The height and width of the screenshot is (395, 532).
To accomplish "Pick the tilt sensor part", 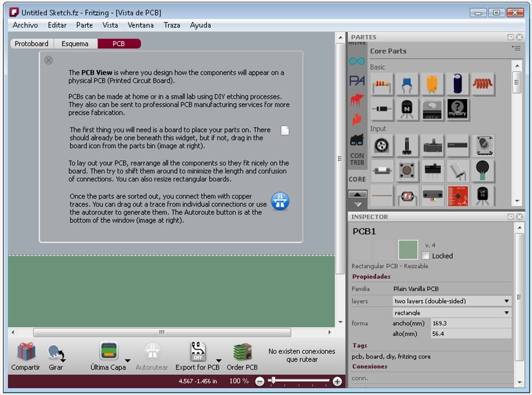I will click(x=457, y=170).
